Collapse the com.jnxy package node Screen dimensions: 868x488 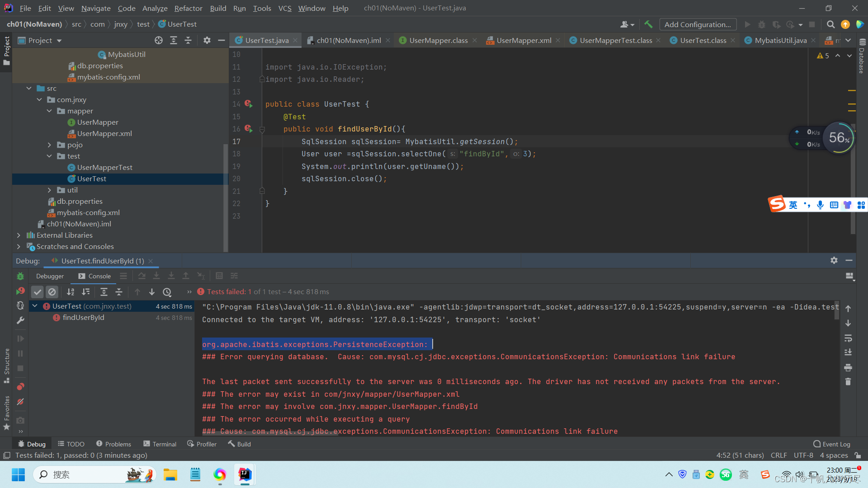tap(39, 99)
